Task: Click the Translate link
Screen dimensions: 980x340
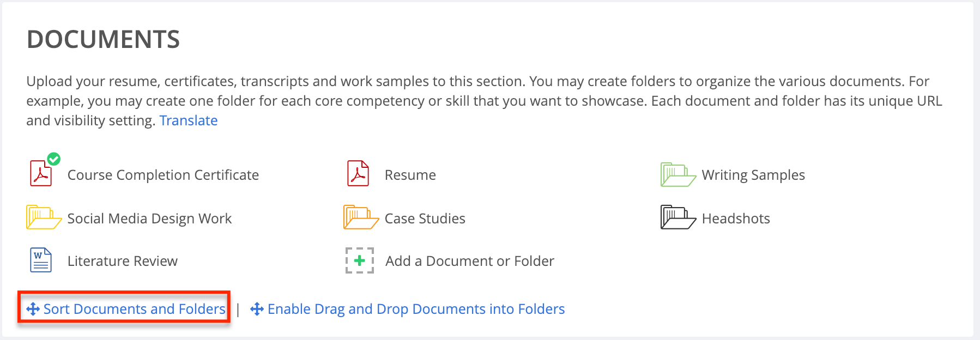Action: 189,120
